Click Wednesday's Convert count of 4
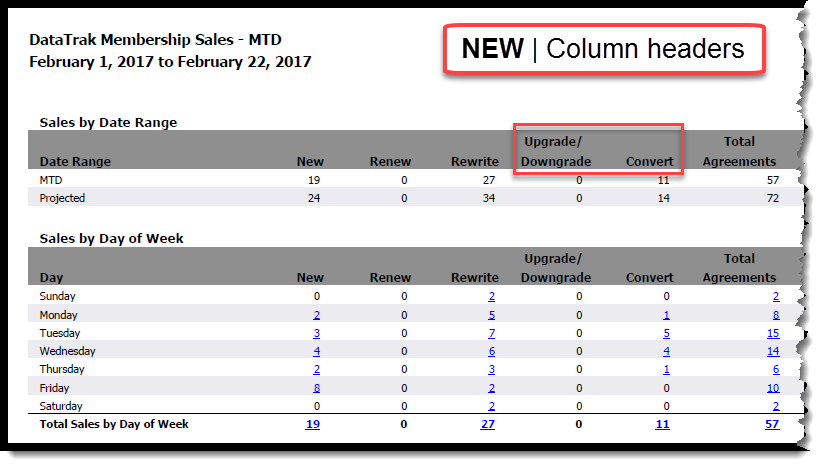Viewport: 827px width, 466px height. [x=665, y=352]
